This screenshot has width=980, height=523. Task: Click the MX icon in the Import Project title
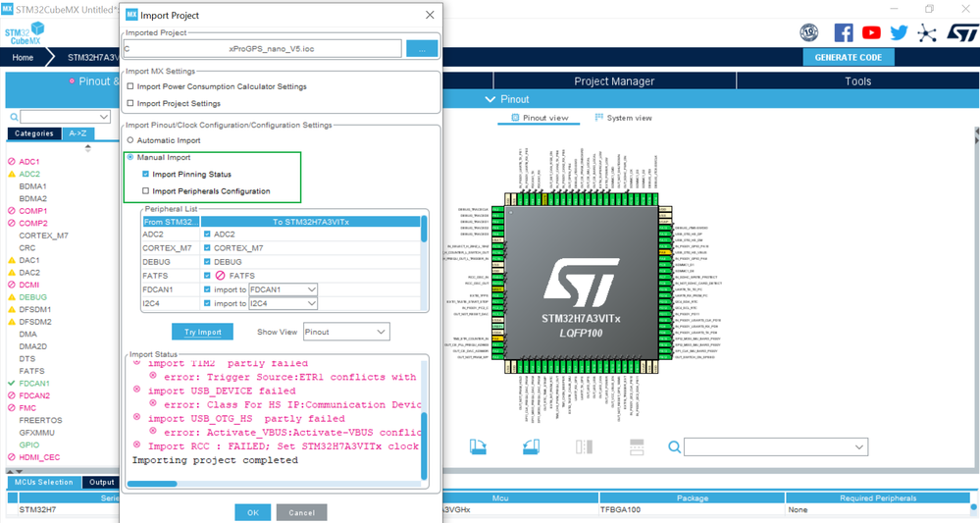coord(131,15)
